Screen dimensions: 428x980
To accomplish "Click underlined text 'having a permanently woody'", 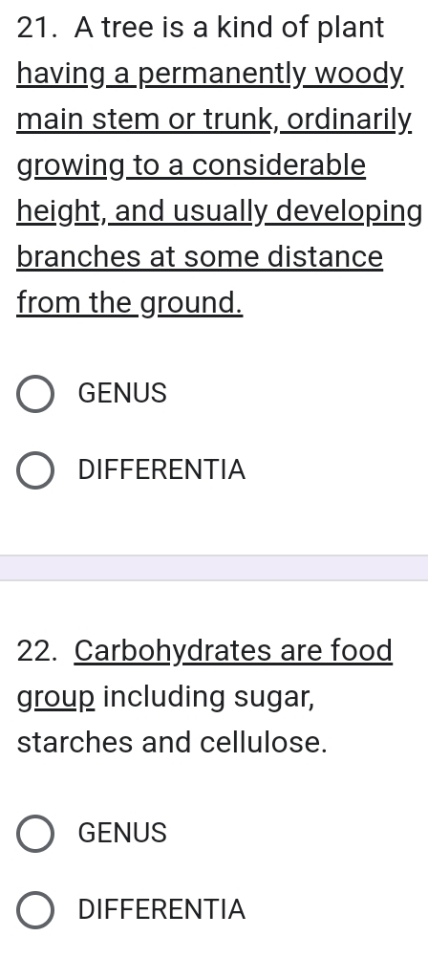I will point(210,75).
